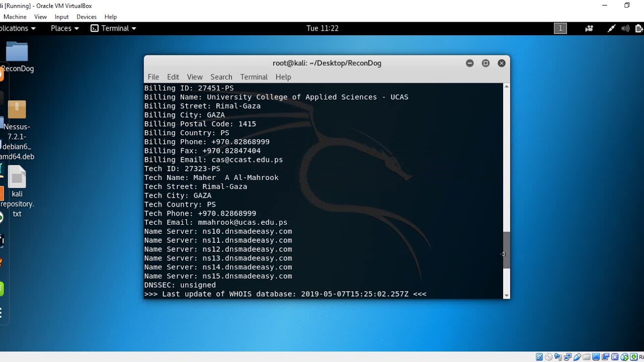Open the terminal File menu
The width and height of the screenshot is (644, 362).
pyautogui.click(x=153, y=77)
